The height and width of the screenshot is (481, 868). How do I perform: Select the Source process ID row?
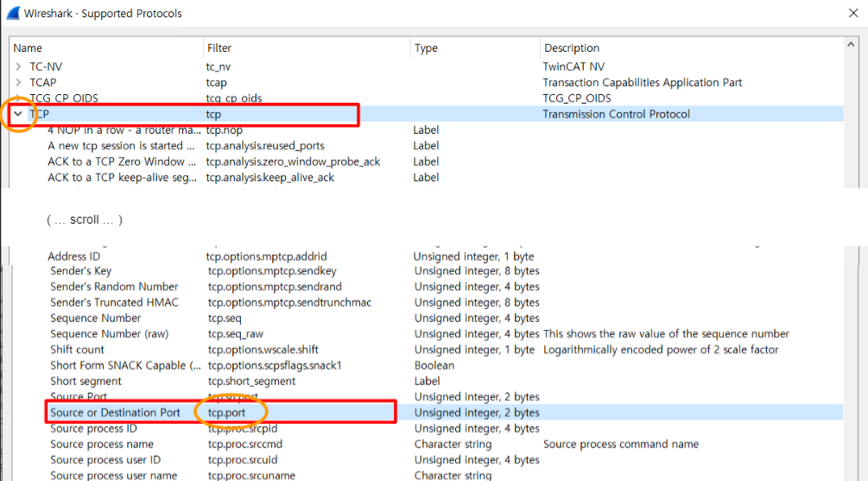pos(93,428)
